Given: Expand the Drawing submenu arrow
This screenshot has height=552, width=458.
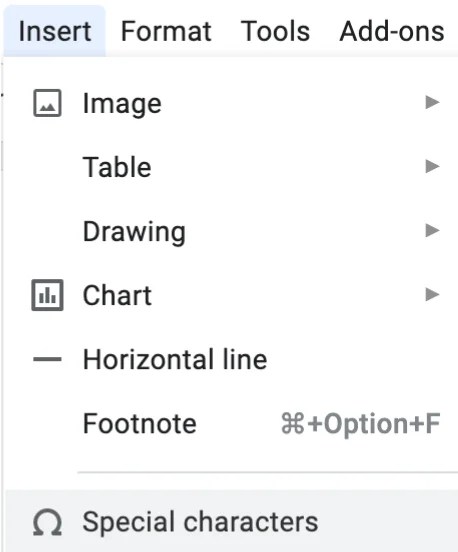Looking at the screenshot, I should click(x=432, y=231).
